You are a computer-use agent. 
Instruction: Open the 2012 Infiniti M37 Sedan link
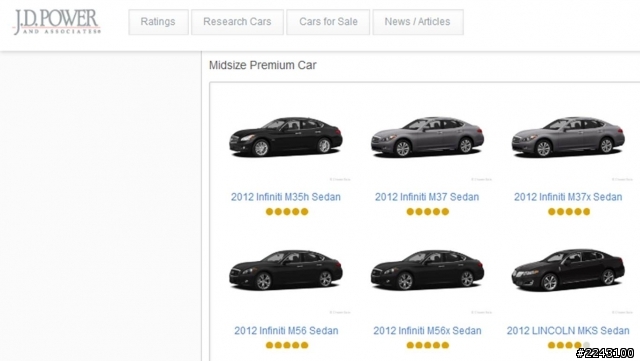427,197
